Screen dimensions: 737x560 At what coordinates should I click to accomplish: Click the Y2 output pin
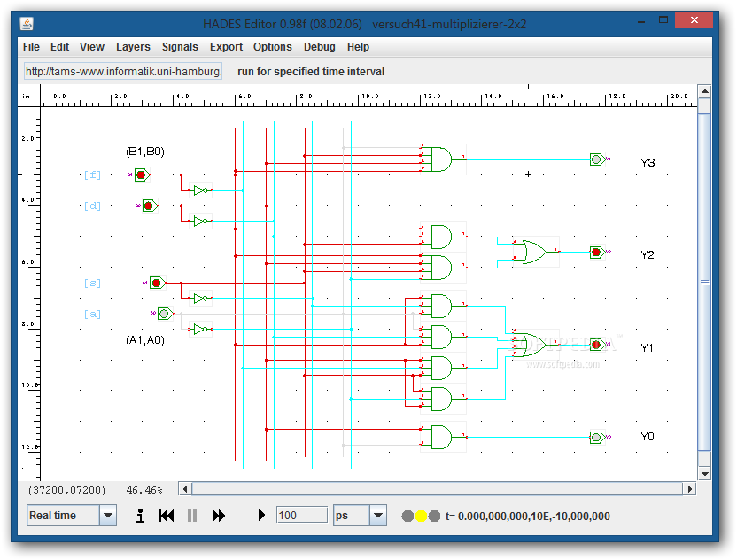point(597,252)
